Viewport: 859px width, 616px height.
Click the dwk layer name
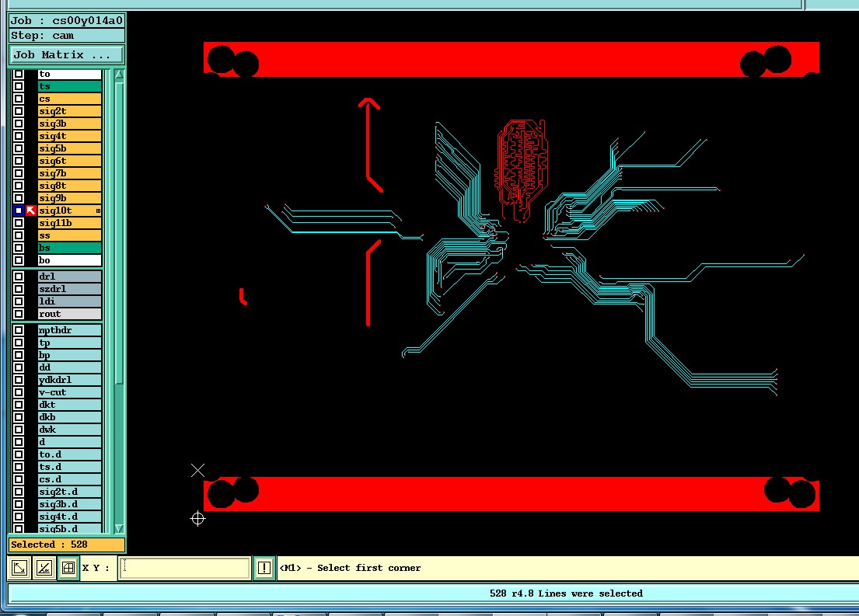[69, 430]
